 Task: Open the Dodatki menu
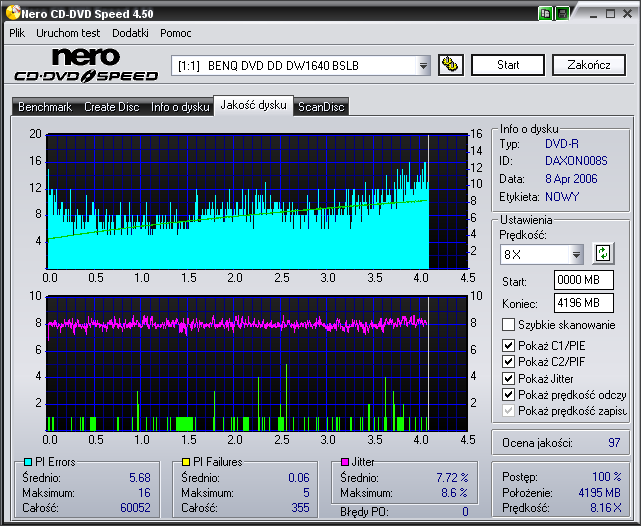[130, 33]
